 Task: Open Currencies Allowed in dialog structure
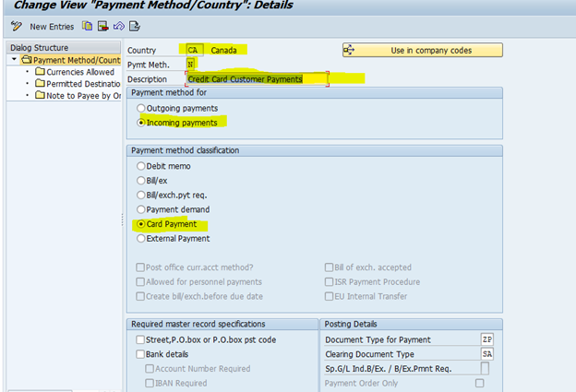80,72
